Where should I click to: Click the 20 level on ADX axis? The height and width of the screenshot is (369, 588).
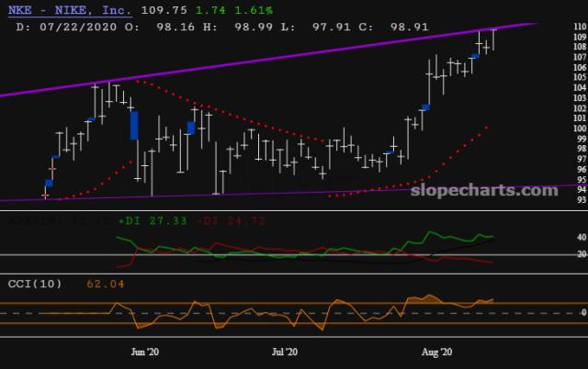[x=581, y=255]
